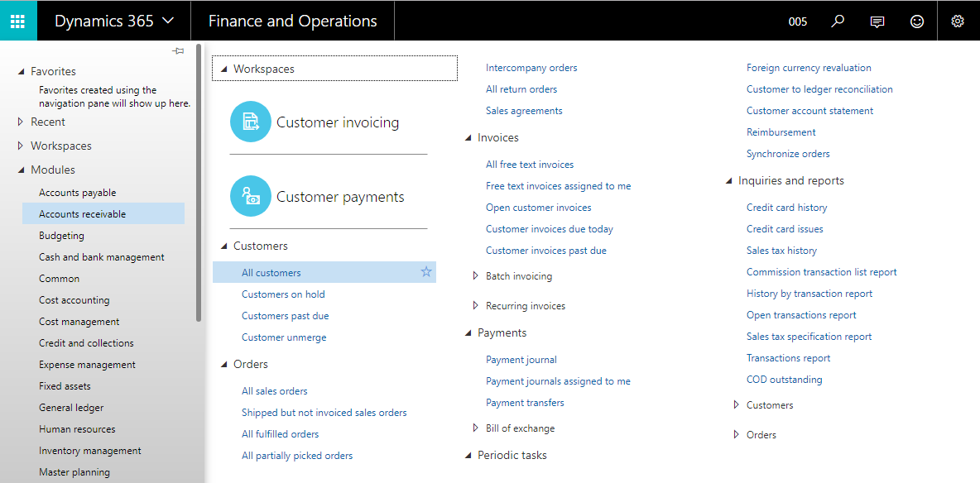
Task: Select Accounts receivable module
Action: coord(103,213)
